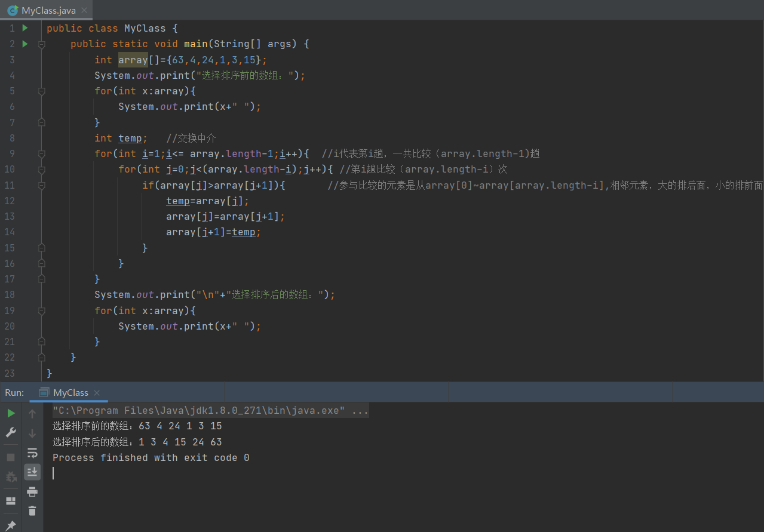Close the MyClass.java editor tab
Viewport: 764px width, 532px height.
click(84, 10)
